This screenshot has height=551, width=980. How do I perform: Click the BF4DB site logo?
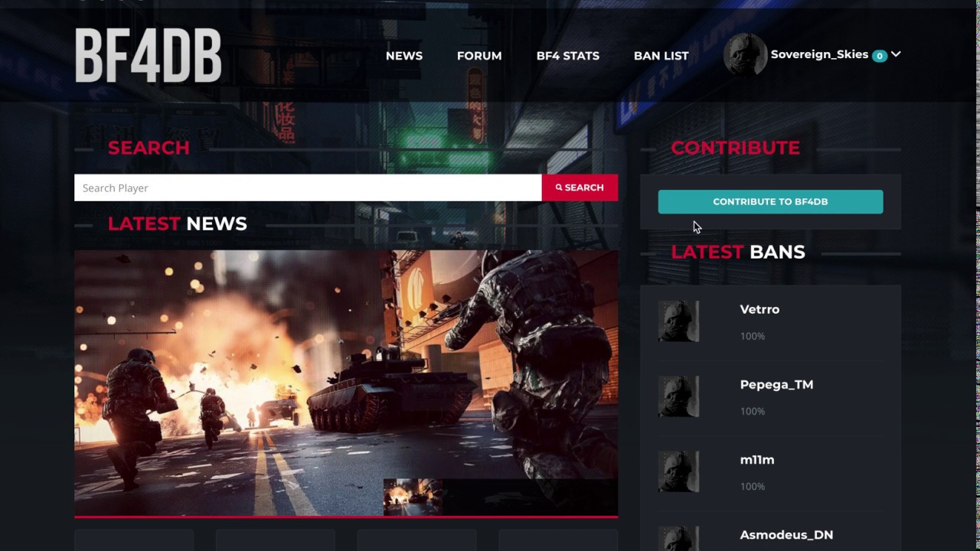click(148, 55)
